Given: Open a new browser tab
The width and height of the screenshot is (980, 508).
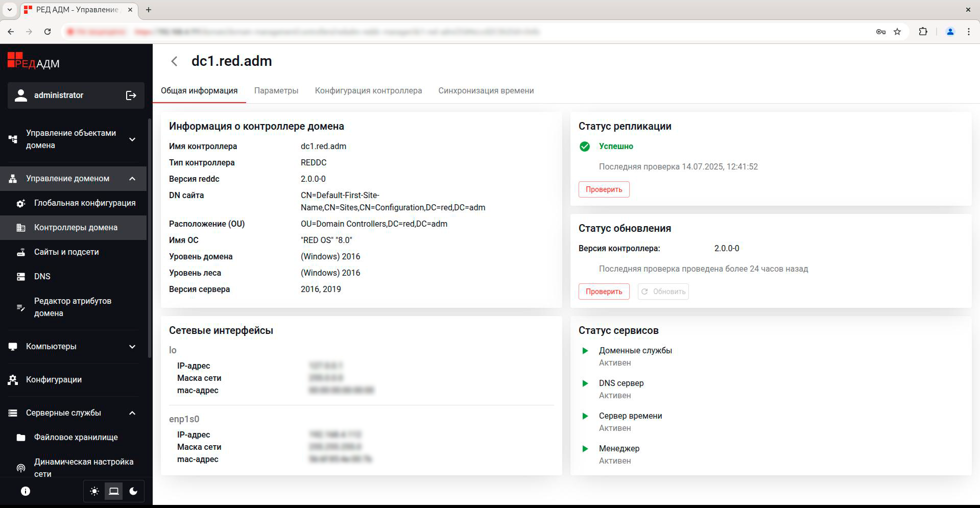Looking at the screenshot, I should point(149,10).
